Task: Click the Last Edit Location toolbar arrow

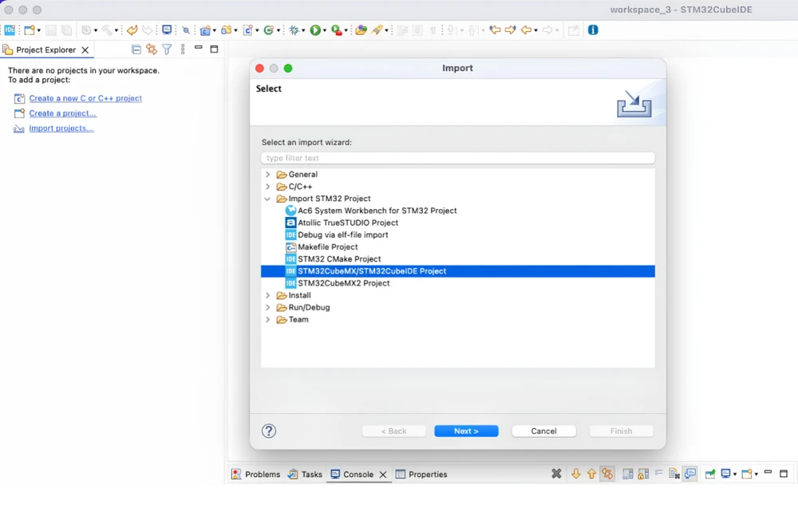Action: tap(495, 30)
